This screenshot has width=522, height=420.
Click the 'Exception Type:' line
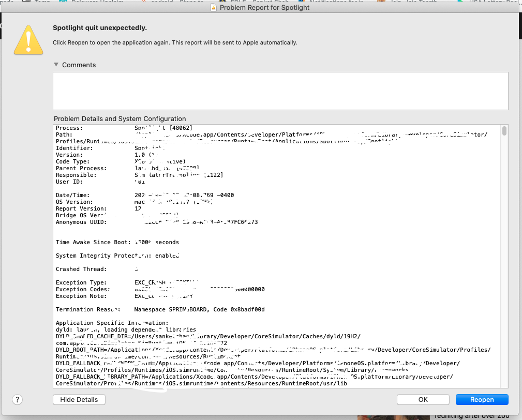click(x=127, y=282)
